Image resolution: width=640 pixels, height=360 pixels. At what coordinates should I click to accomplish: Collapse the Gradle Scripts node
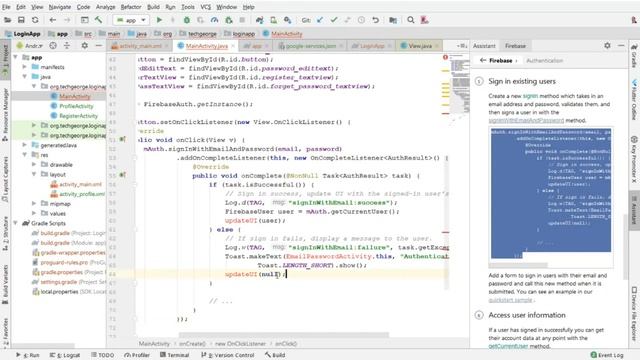pyautogui.click(x=16, y=223)
